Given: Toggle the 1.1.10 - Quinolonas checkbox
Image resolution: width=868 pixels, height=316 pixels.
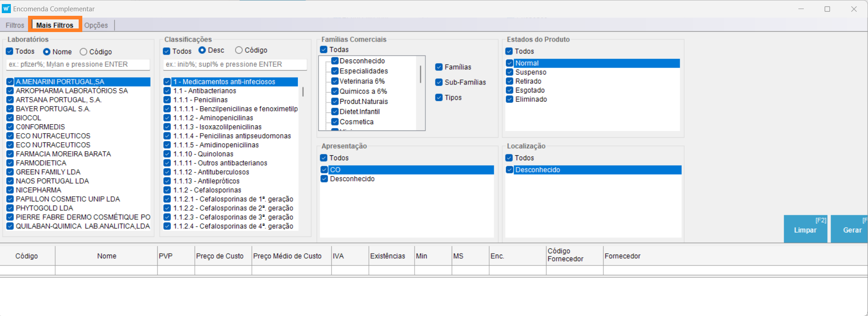Looking at the screenshot, I should click(167, 154).
